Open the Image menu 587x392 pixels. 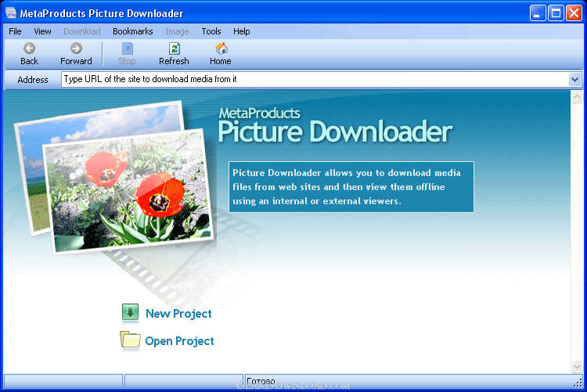pos(177,31)
